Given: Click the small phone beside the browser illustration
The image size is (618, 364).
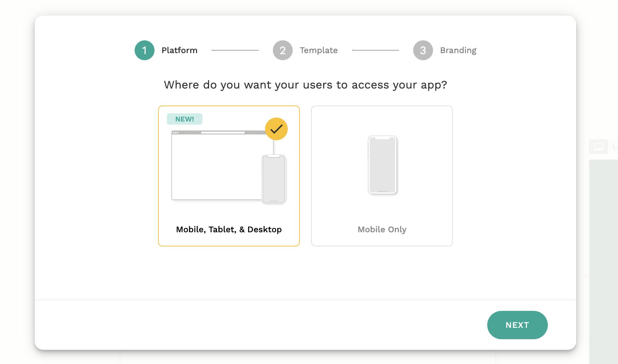Looking at the screenshot, I should (x=274, y=179).
